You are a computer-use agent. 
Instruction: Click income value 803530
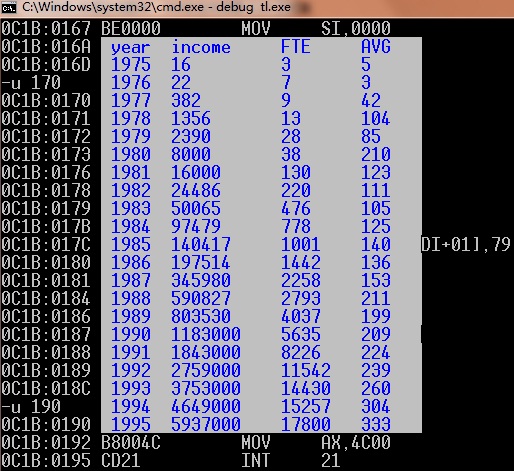tap(201, 316)
